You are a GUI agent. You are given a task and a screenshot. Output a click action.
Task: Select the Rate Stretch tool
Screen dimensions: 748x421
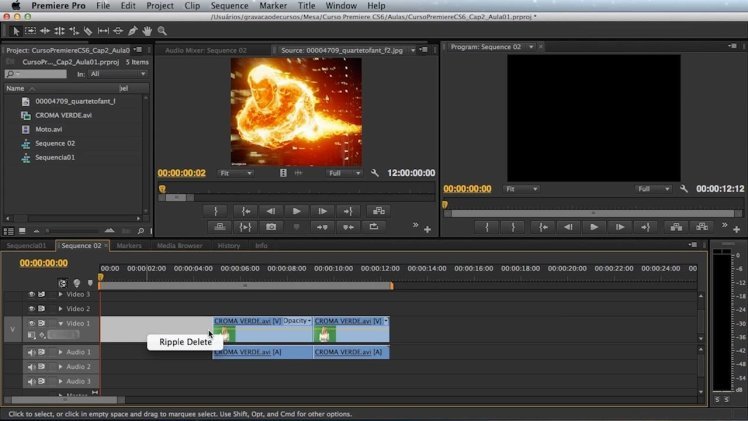(x=74, y=31)
